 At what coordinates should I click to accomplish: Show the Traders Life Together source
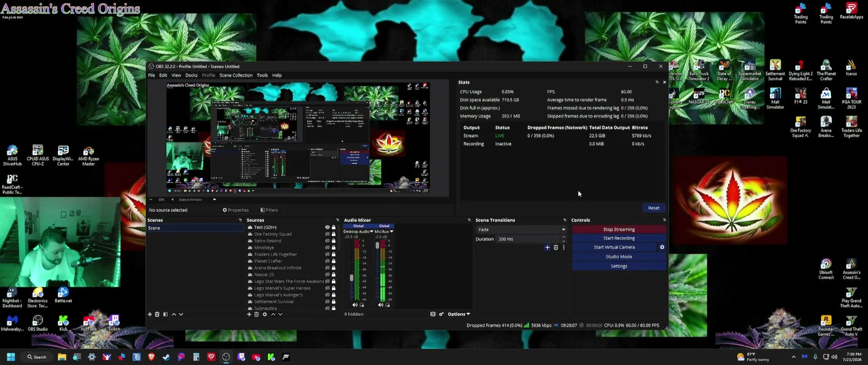pos(327,254)
